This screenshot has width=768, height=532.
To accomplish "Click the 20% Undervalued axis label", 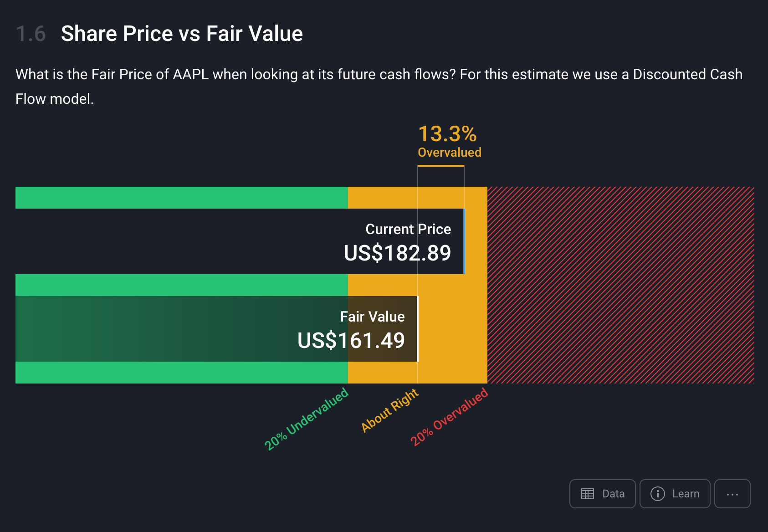I will click(307, 419).
